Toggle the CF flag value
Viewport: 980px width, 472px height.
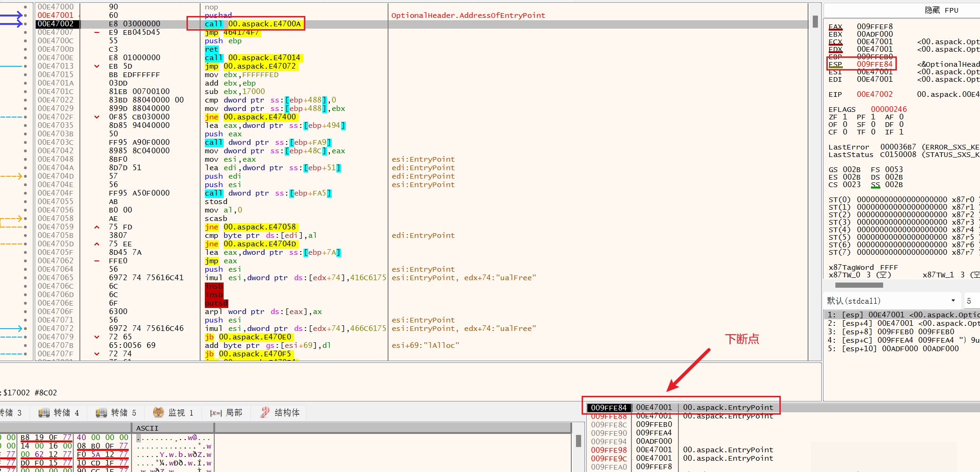click(845, 132)
